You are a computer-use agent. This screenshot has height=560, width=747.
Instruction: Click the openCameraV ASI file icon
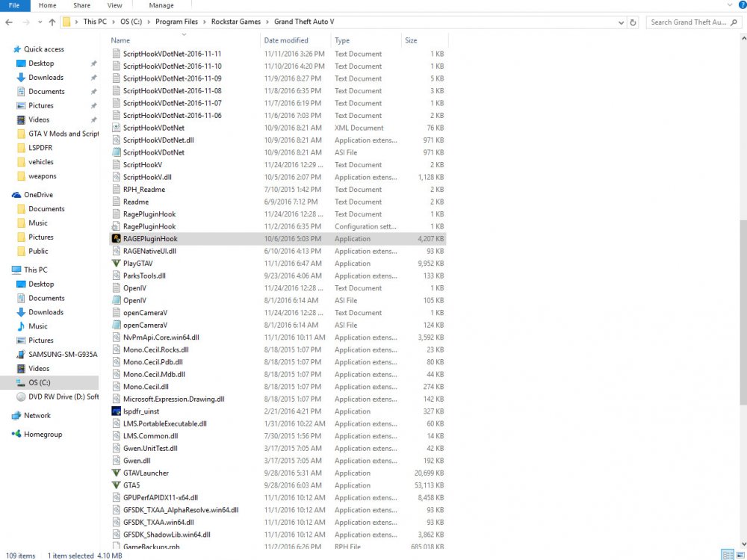coord(116,326)
